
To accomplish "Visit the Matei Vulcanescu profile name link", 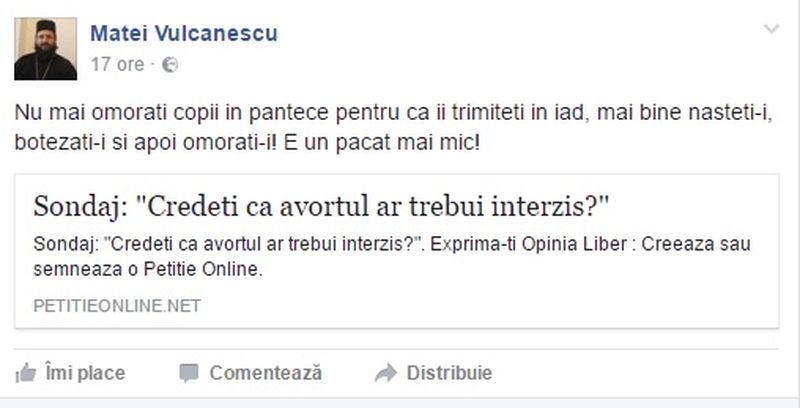I will tap(184, 34).
